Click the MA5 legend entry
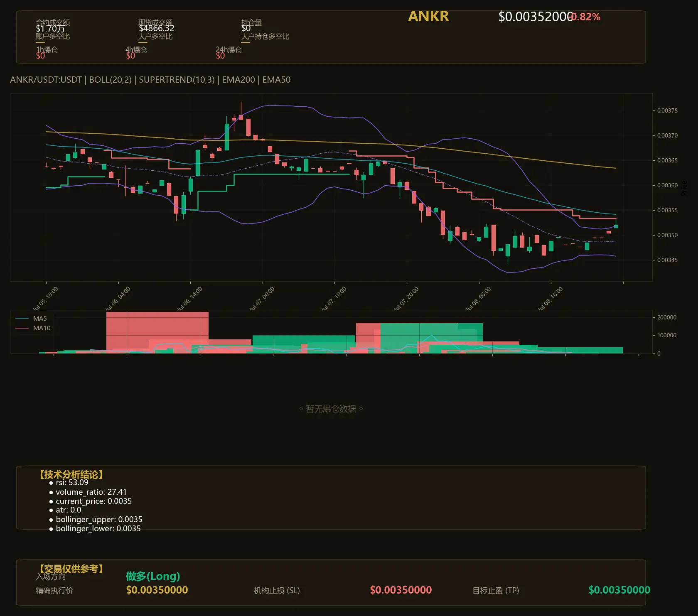Viewport: 698px width, 616px height. click(31, 319)
